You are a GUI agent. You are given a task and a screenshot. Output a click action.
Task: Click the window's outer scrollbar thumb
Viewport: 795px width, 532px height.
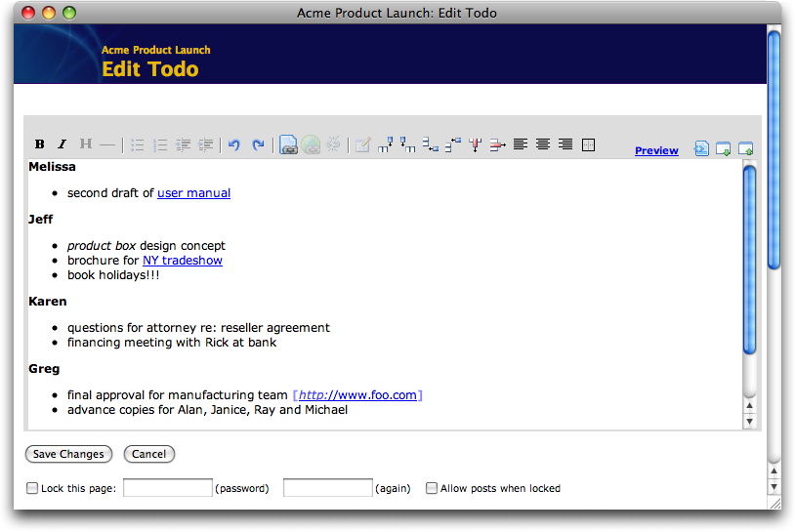(774, 150)
